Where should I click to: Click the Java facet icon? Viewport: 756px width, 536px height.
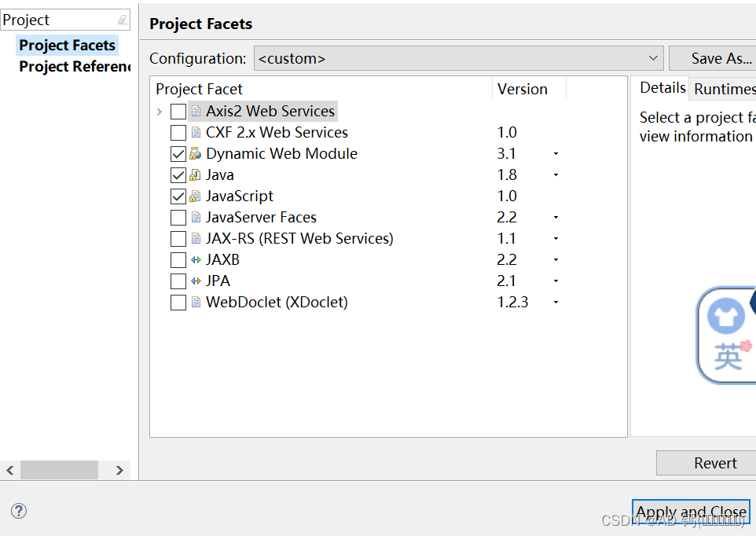pyautogui.click(x=196, y=175)
